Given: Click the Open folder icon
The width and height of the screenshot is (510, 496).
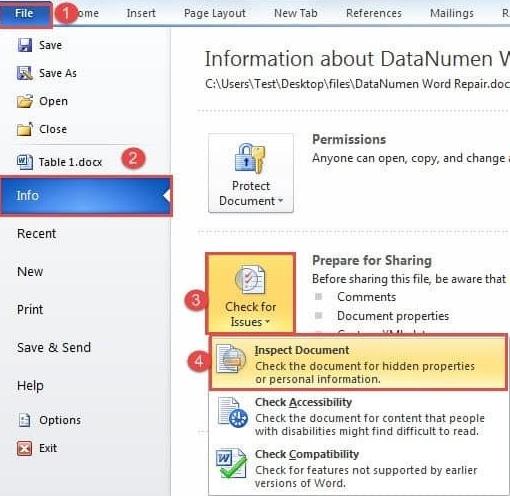Looking at the screenshot, I should tap(25, 101).
